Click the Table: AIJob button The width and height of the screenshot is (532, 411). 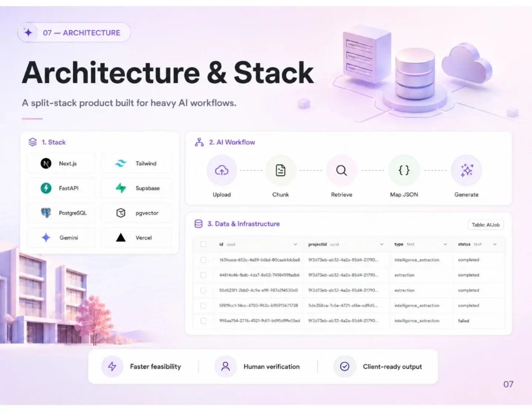click(486, 225)
